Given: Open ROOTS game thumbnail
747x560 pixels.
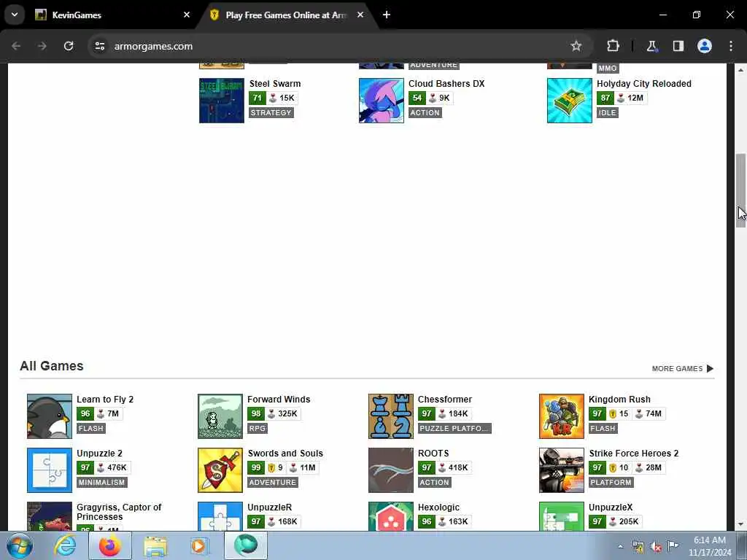Looking at the screenshot, I should [391, 470].
